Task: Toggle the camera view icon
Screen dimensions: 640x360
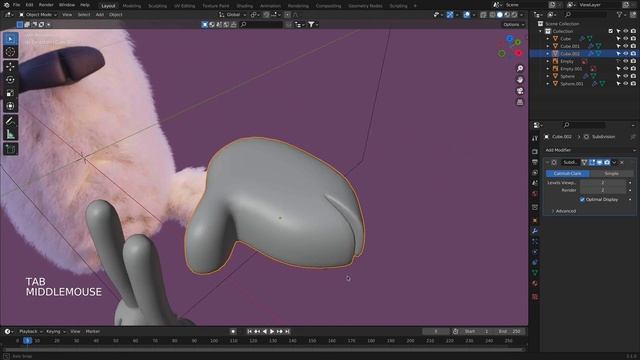Action: pyautogui.click(x=520, y=91)
